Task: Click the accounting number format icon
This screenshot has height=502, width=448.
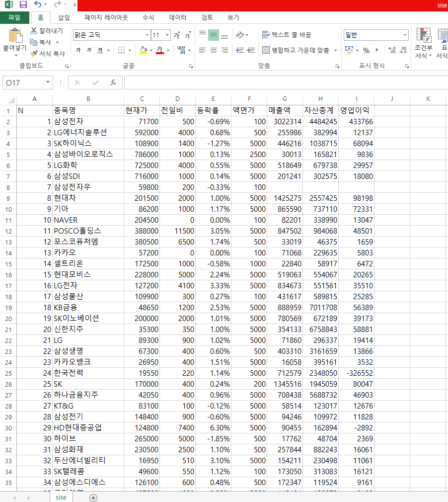Action: (349, 50)
